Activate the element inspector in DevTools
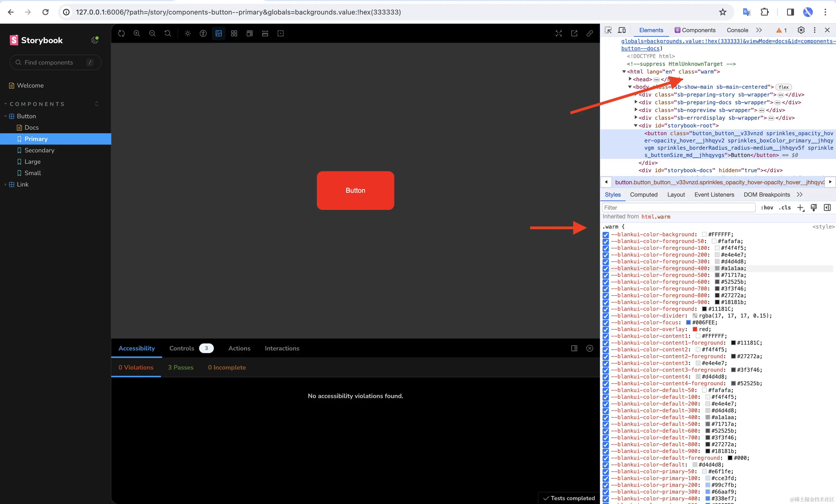Image resolution: width=836 pixels, height=504 pixels. pos(608,30)
